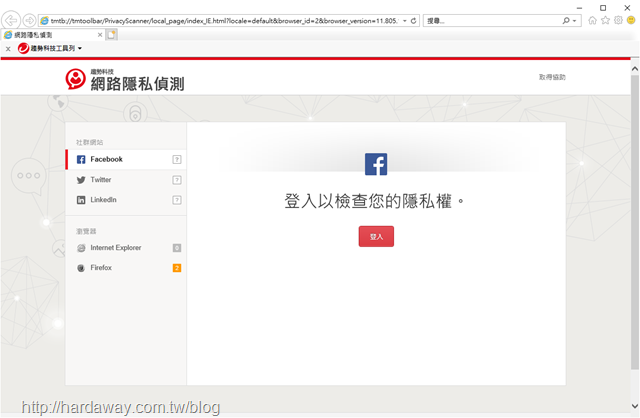640x418 pixels.
Task: Select Internet Explorer in the sidebar
Action: pyautogui.click(x=126, y=248)
